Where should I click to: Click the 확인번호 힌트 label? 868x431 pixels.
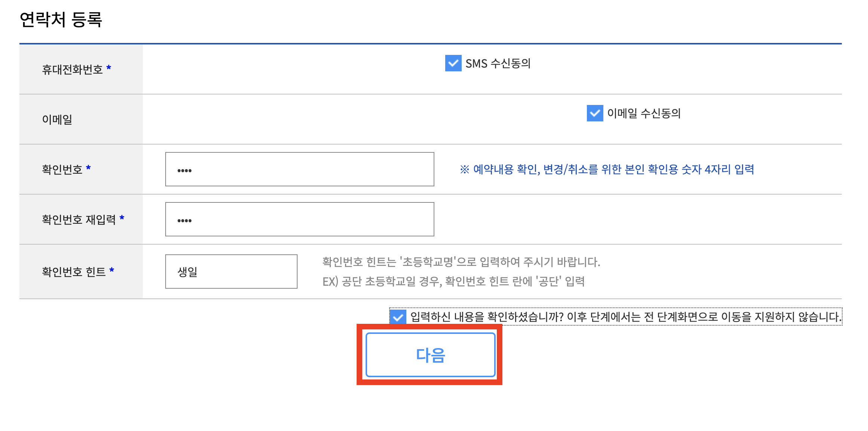pos(73,271)
